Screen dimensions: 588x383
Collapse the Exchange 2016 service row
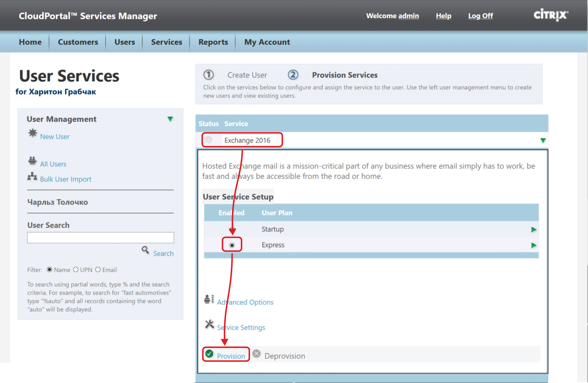pos(543,141)
